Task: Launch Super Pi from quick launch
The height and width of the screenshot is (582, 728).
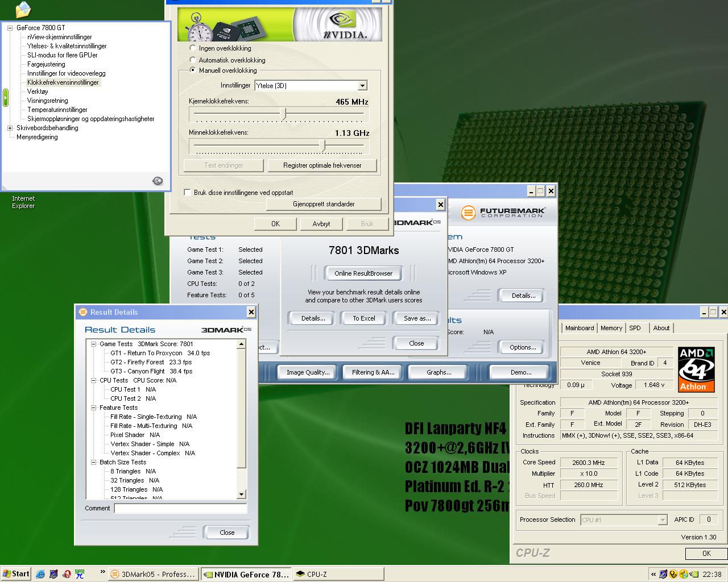Action: tap(80, 574)
